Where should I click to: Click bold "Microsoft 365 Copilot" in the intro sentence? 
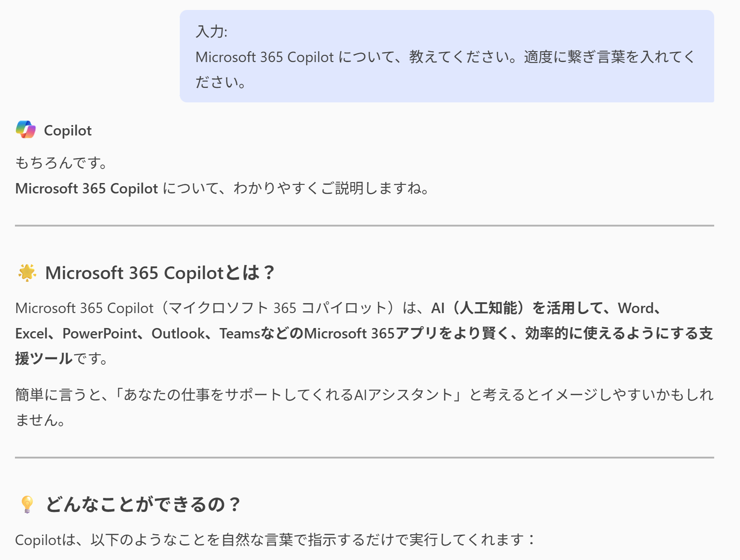click(x=86, y=188)
